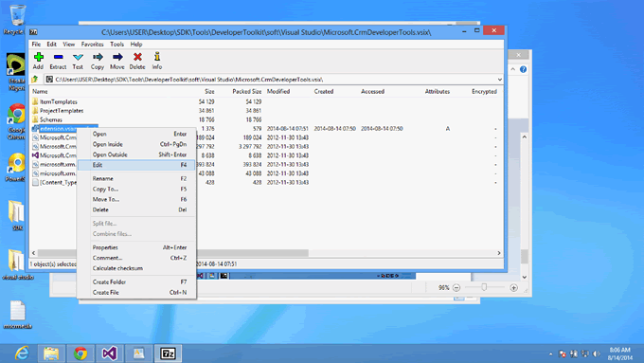The image size is (644, 363).
Task: Click the Add toolbar icon
Action: coord(38,61)
